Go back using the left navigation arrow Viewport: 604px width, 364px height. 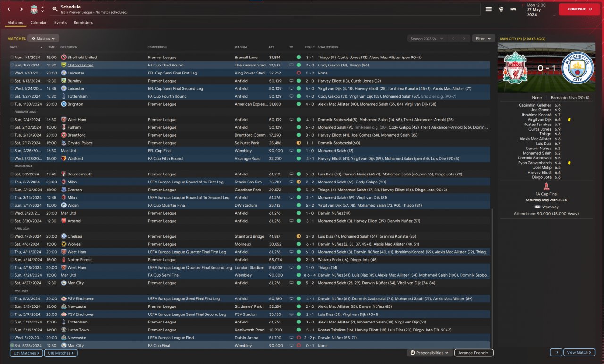pos(8,9)
